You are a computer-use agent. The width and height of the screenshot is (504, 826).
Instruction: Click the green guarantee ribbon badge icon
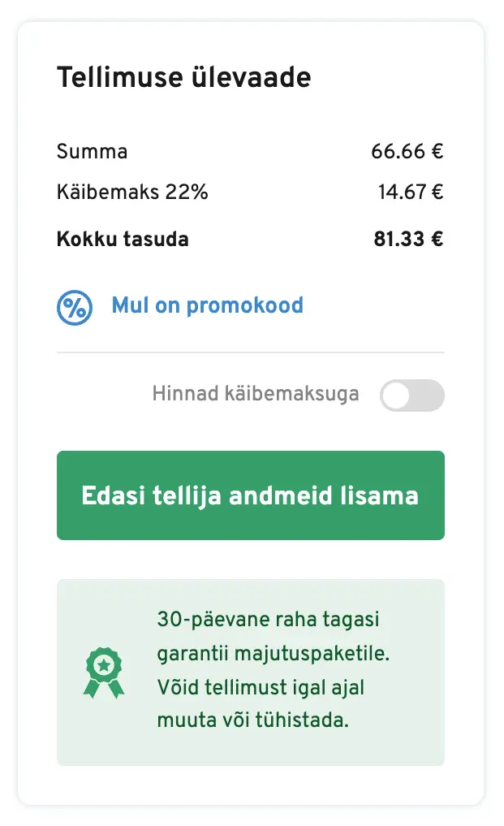tap(104, 672)
